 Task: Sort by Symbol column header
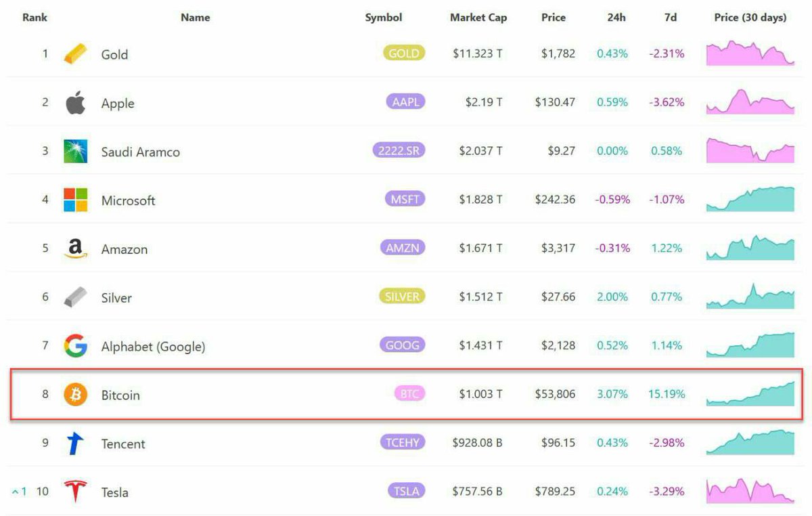(384, 18)
